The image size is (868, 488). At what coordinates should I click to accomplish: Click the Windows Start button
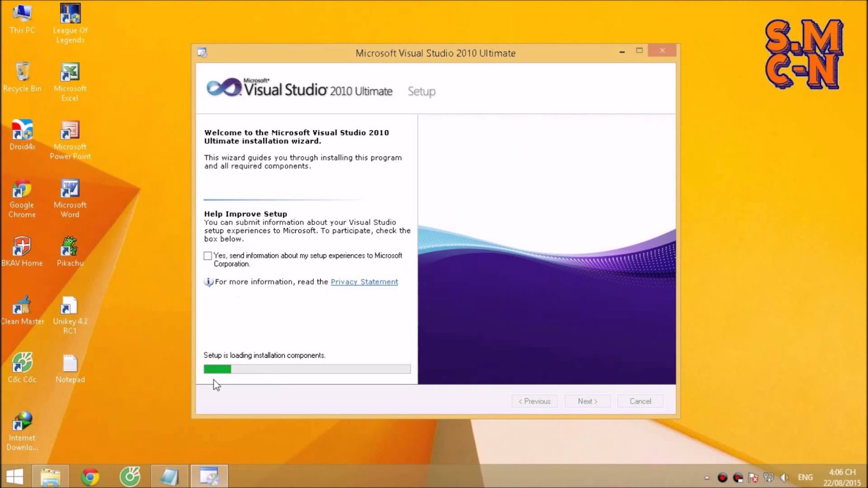coord(15,477)
